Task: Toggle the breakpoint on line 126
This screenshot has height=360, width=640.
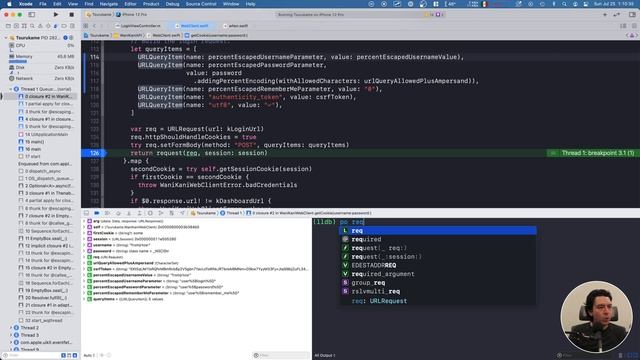Action: tap(94, 153)
